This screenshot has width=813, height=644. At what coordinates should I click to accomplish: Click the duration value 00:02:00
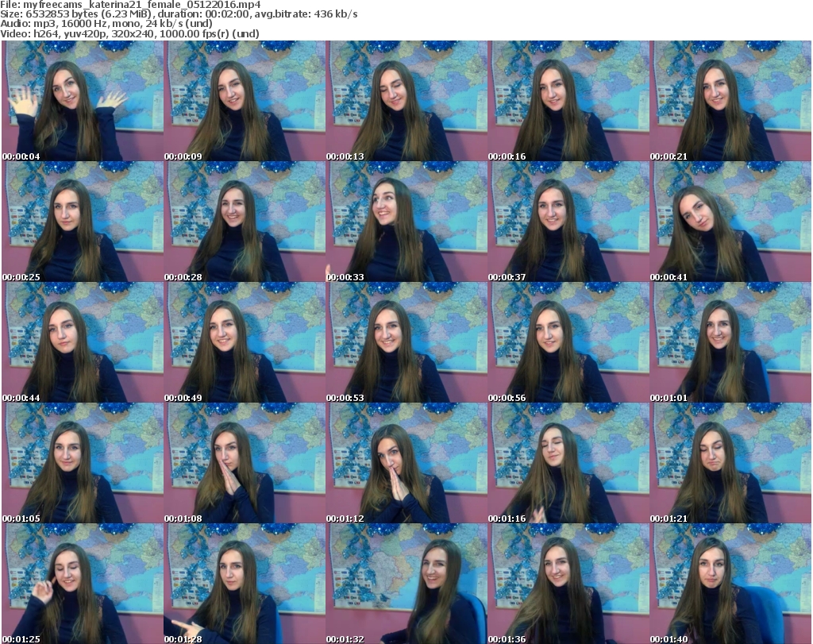tap(227, 14)
